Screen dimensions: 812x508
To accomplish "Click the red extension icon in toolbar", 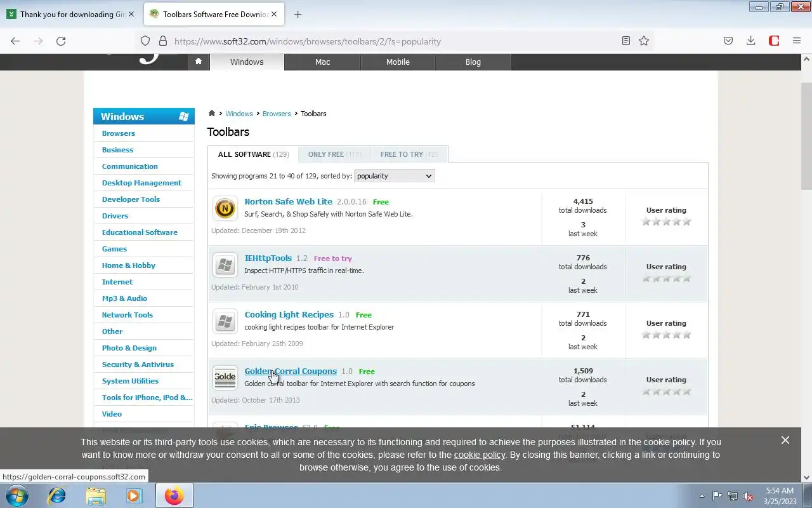I will pos(774,41).
